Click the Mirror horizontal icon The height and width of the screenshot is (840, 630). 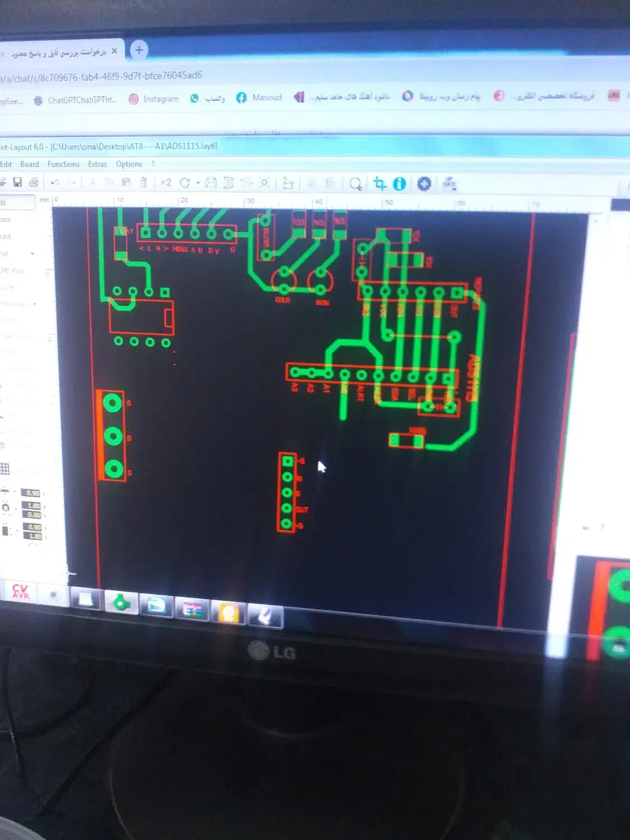(211, 183)
